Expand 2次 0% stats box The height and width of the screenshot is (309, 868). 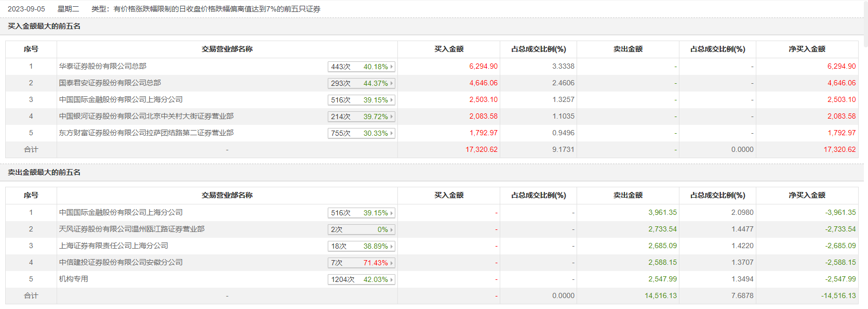[x=362, y=229]
